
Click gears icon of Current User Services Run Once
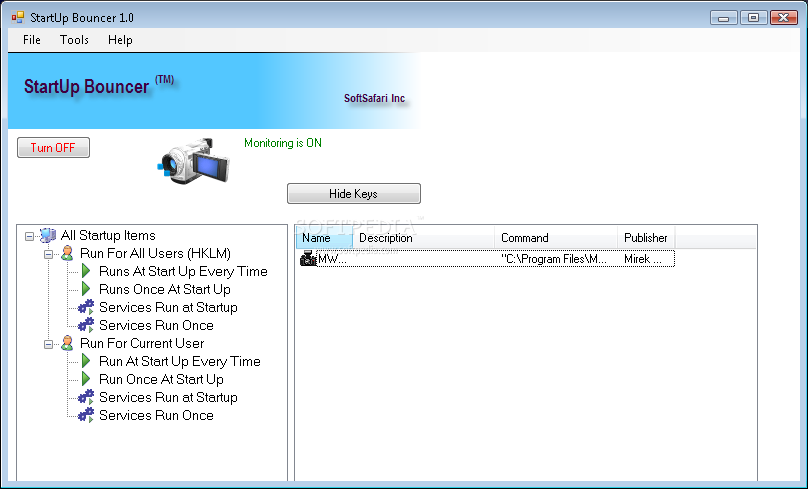[86, 415]
